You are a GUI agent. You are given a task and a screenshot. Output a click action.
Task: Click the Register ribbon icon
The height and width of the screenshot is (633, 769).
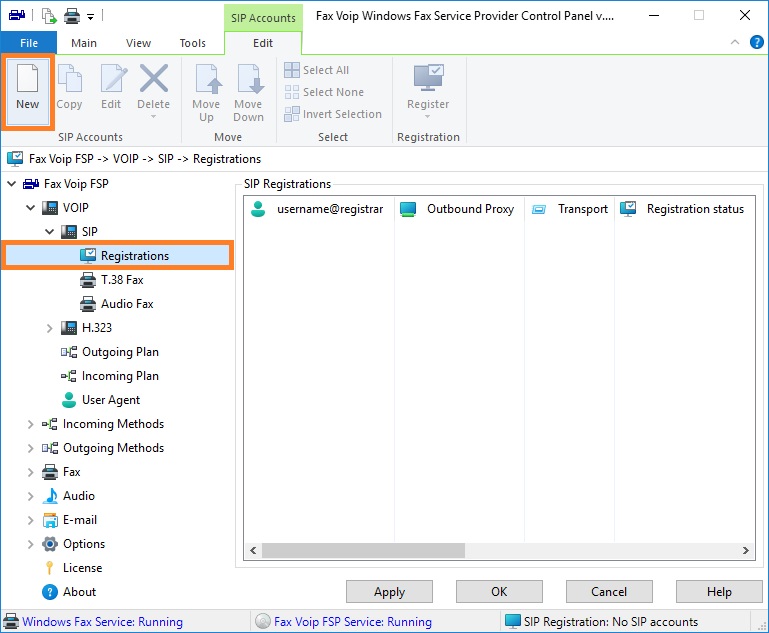pyautogui.click(x=428, y=78)
